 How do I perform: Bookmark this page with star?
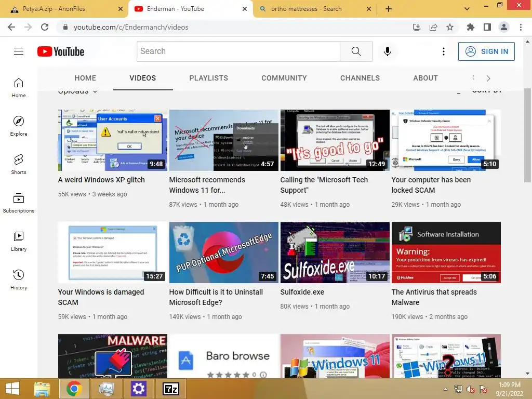[450, 27]
